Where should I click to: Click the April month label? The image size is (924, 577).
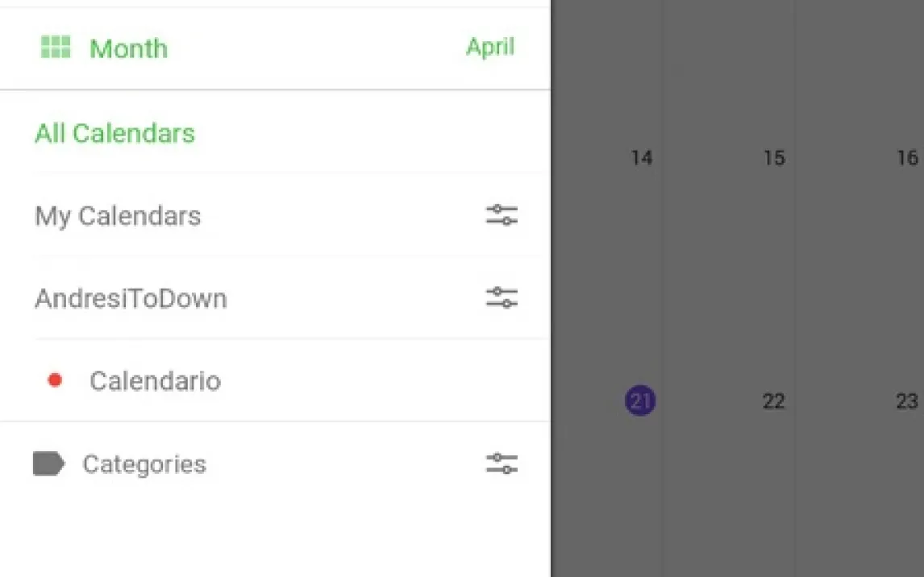489,47
